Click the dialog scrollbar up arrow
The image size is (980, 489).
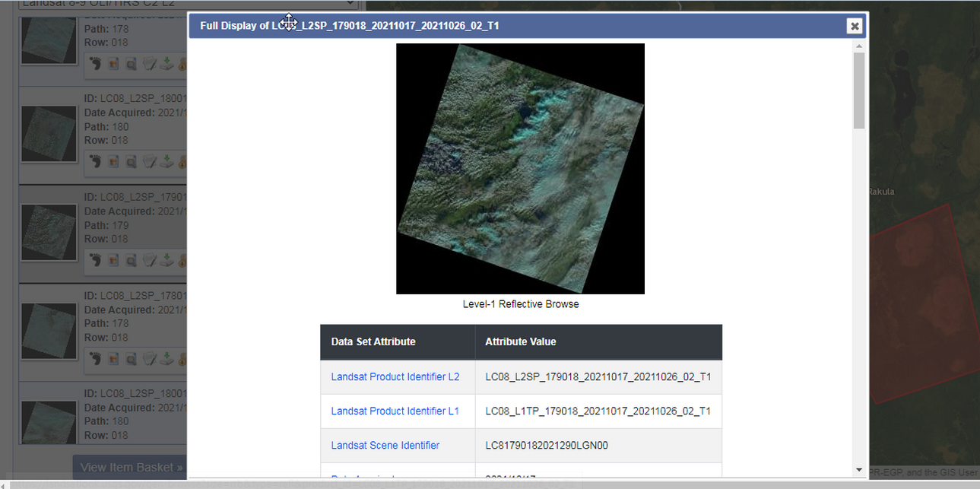(859, 46)
